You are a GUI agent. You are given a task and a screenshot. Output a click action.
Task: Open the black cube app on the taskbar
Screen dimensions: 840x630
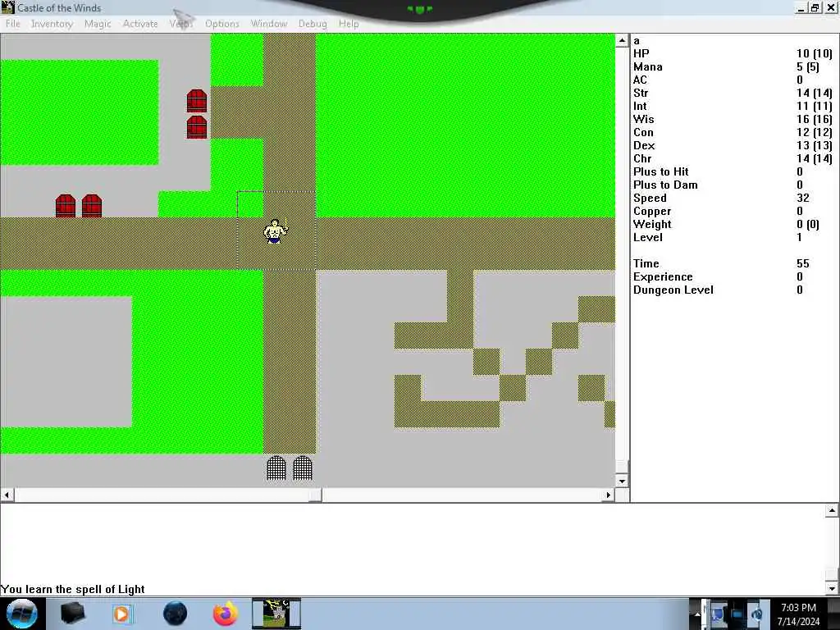pos(73,614)
